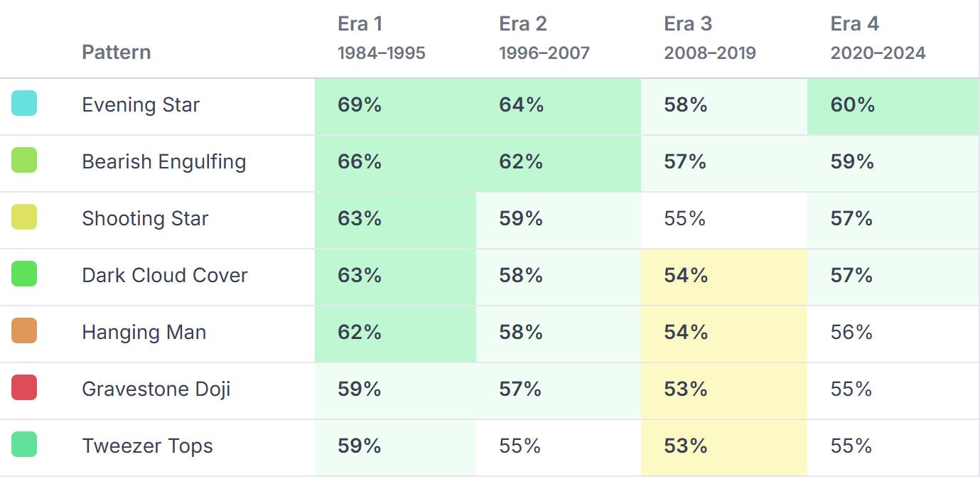The width and height of the screenshot is (980, 484).
Task: Select the yellow Shooting Star swatch
Action: pyautogui.click(x=24, y=217)
